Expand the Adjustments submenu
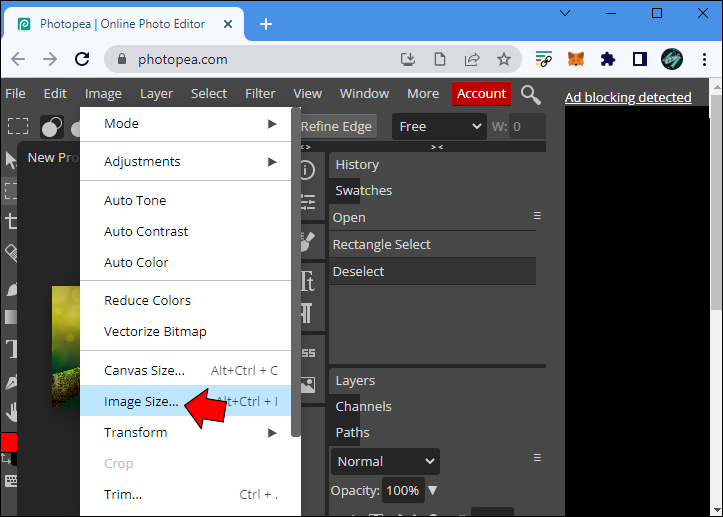The height and width of the screenshot is (517, 723). point(189,162)
